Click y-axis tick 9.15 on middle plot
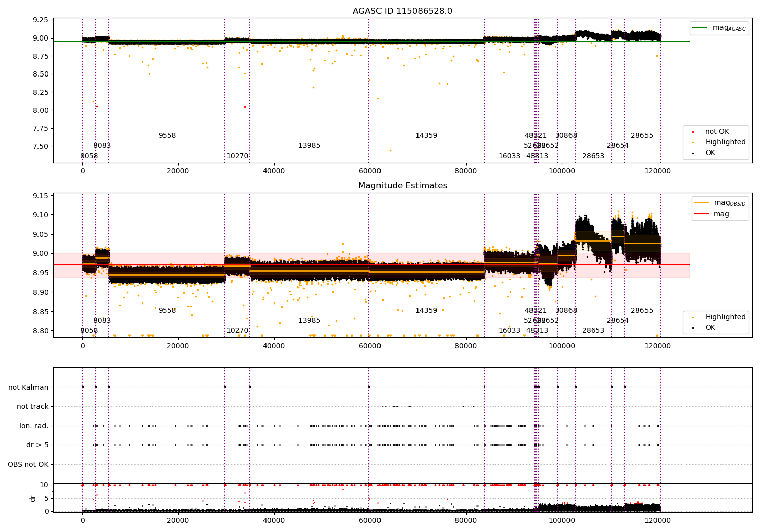The height and width of the screenshot is (532, 760). pyautogui.click(x=40, y=196)
